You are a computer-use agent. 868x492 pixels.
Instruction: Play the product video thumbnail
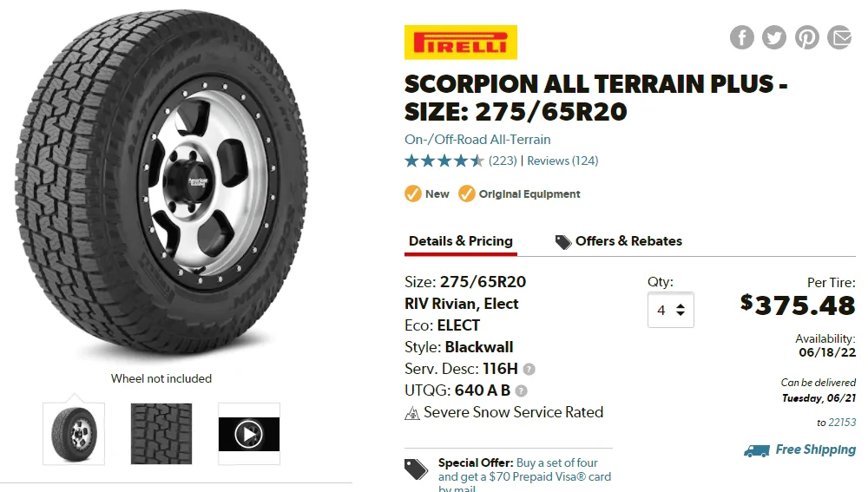249,433
